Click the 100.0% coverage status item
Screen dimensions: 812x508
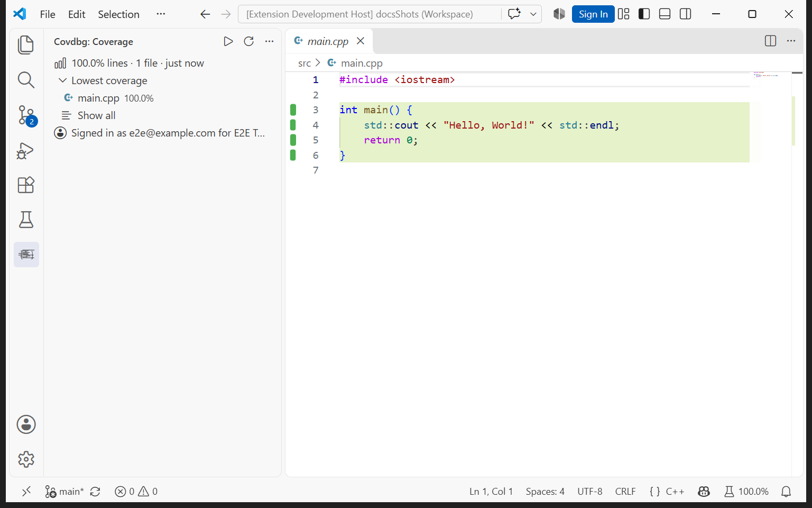(746, 492)
